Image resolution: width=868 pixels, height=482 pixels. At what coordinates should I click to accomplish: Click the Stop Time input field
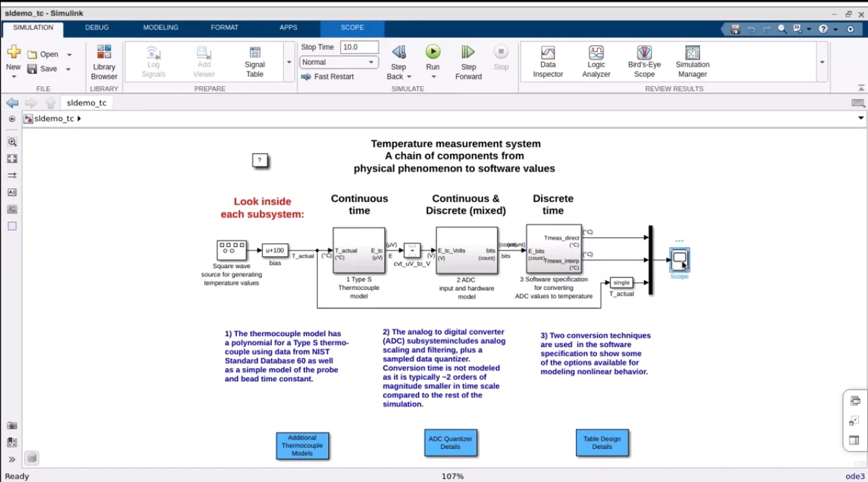point(358,47)
